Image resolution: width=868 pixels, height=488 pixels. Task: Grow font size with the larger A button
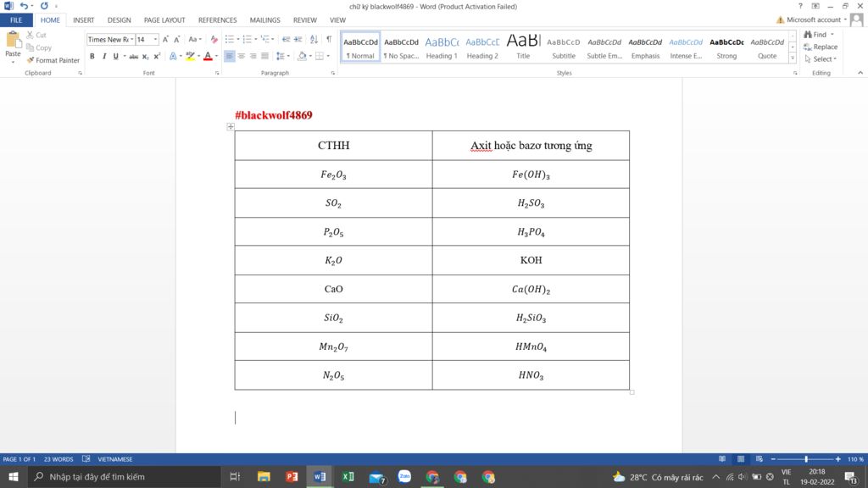click(165, 39)
